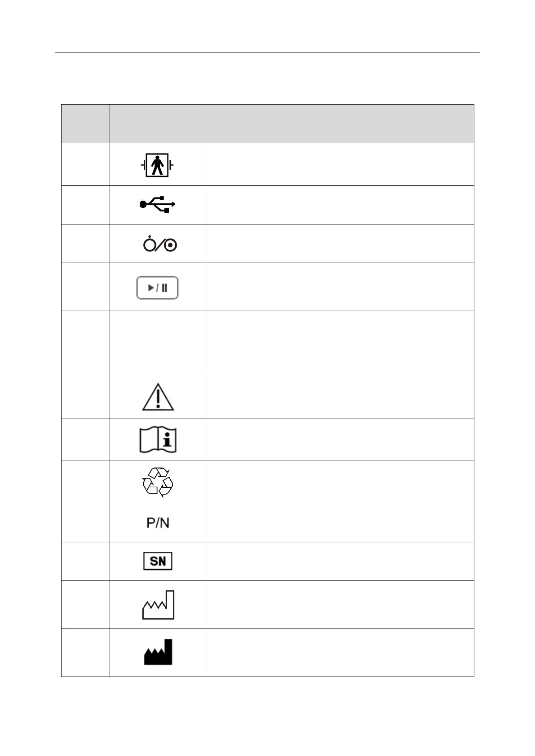This screenshot has height=756, width=535.
Task: Select the recycling arrows symbol
Action: coord(158,482)
